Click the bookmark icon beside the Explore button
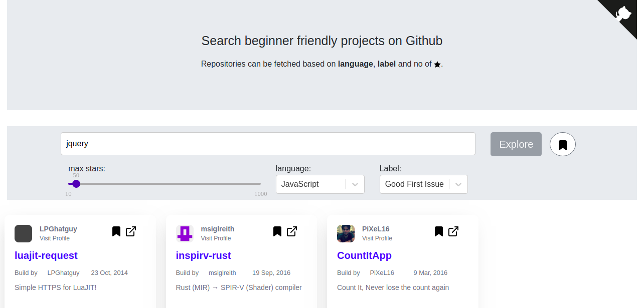 (562, 144)
